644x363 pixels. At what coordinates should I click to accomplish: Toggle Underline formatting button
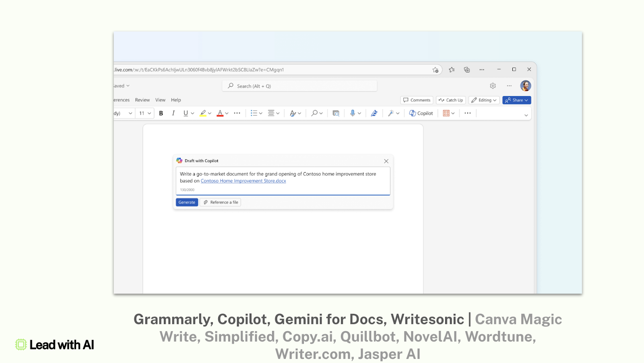(x=186, y=113)
